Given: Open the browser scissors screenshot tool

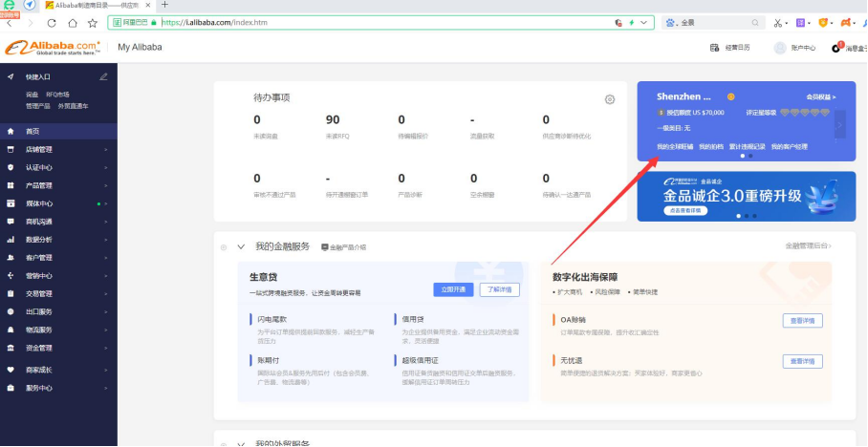Looking at the screenshot, I should click(780, 22).
